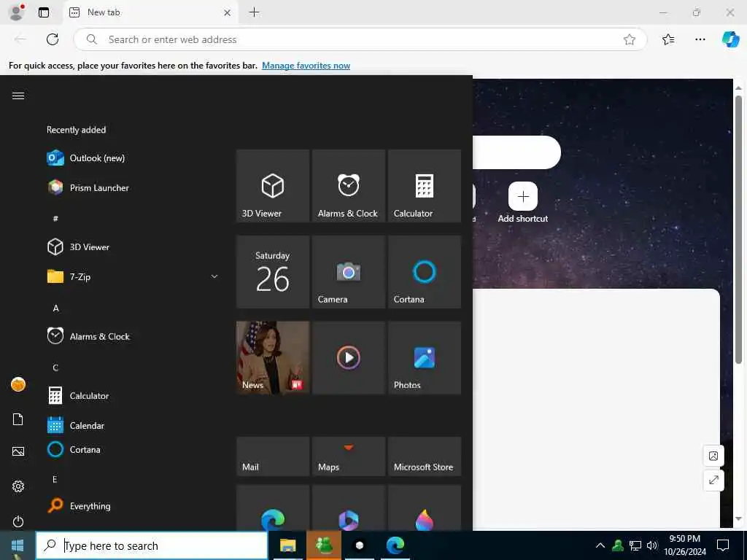
Task: Focus the Edge address bar
Action: (x=360, y=39)
